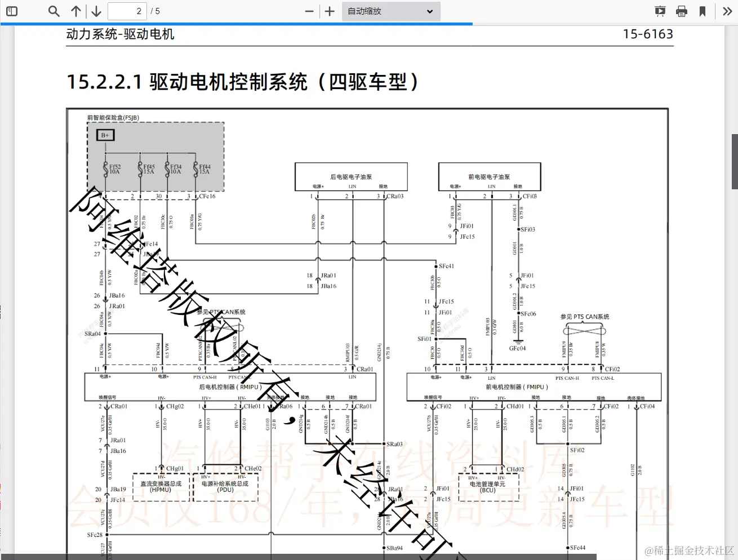Viewport: 738px width, 560px height.
Task: Open the 自动缩放 zoom level dropdown
Action: click(x=390, y=11)
